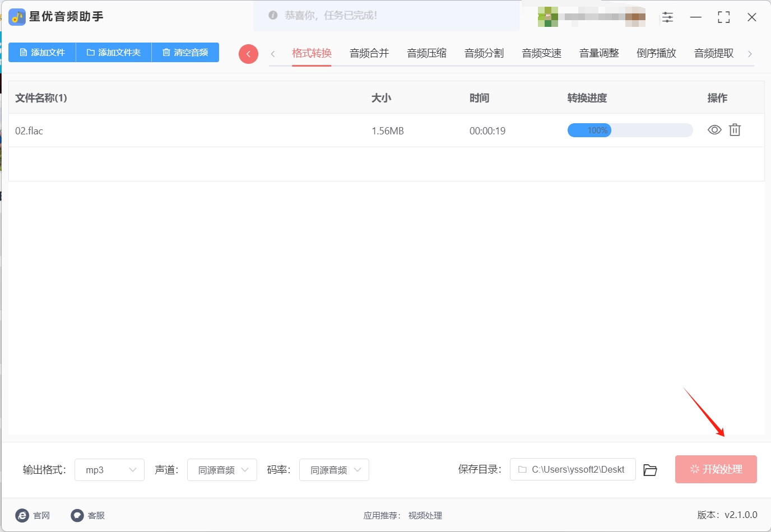
Task: Click the 星优音频助手 app logo icon
Action: [x=17, y=17]
